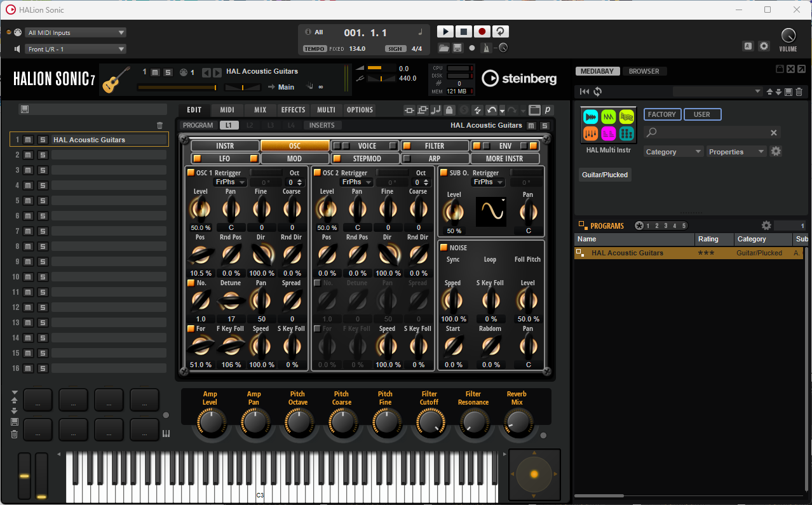
Task: Open the ARP page button
Action: pos(435,158)
